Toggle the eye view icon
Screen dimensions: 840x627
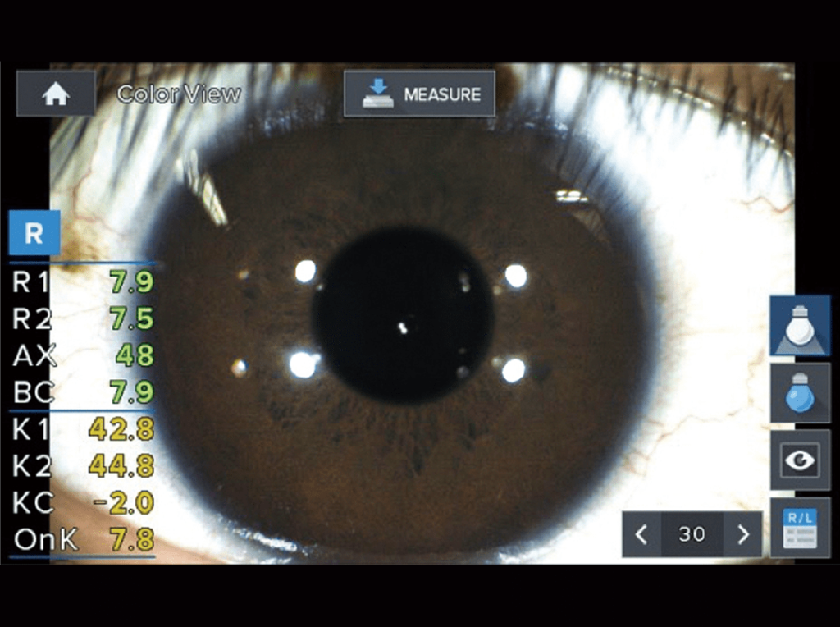point(799,460)
